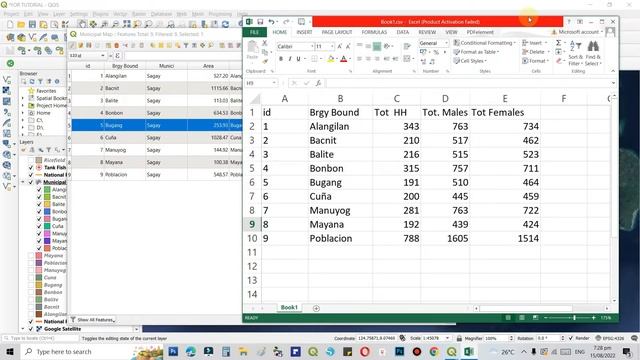Screen dimensions: 640x360
Task: Open Format as Table dropdown
Action: coord(476,52)
